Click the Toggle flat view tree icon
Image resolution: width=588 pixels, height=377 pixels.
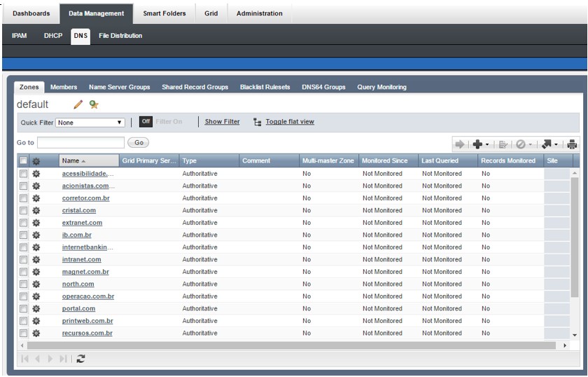[258, 122]
